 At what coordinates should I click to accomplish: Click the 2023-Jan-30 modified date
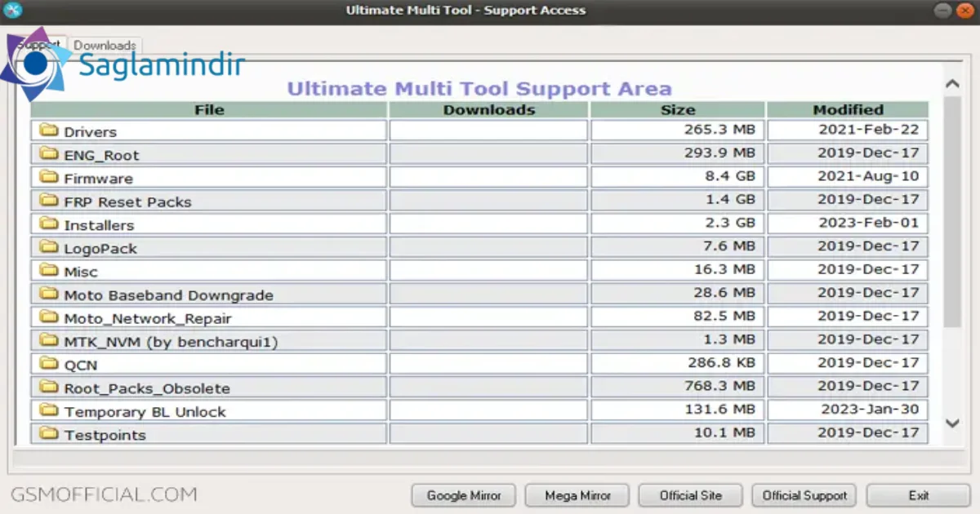click(870, 409)
